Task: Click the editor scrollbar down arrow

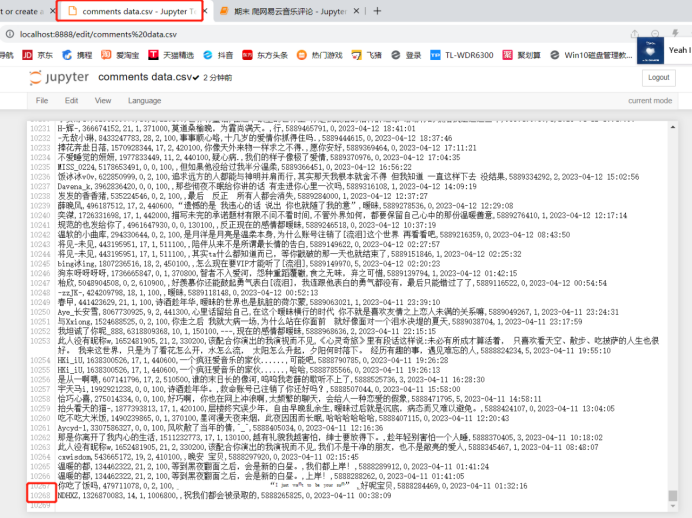Action: [673, 506]
